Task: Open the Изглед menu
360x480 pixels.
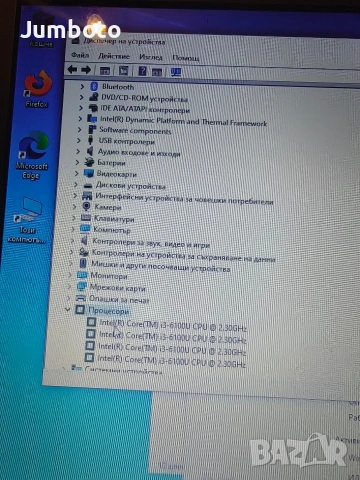Action: [151, 57]
